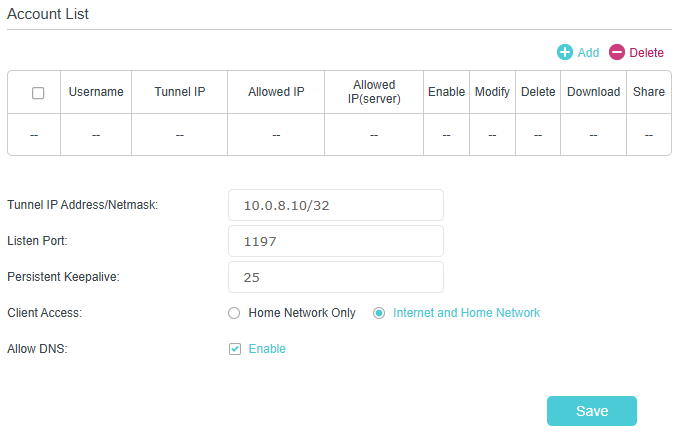This screenshot has height=435, width=683.
Task: Select Internet and Home Network radio button
Action: (379, 313)
